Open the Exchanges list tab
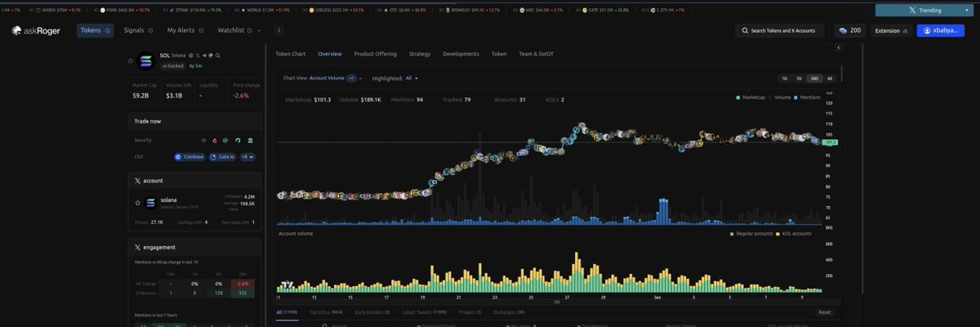This screenshot has height=327, width=980. point(508,312)
